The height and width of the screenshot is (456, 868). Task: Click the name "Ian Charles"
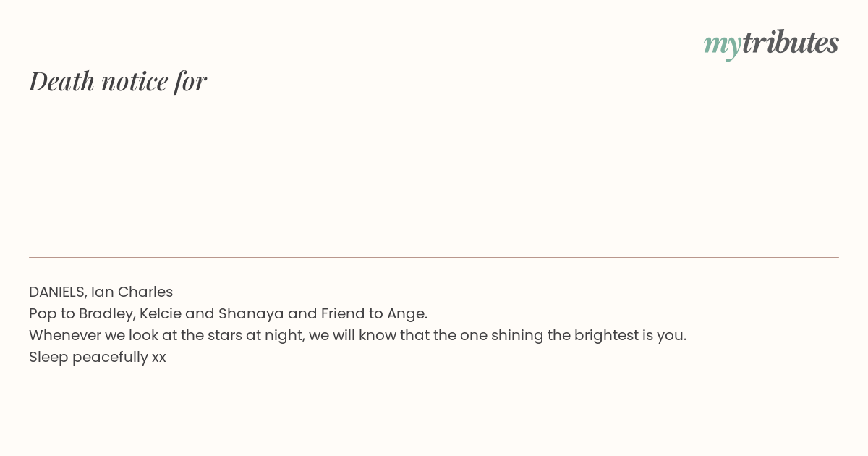[x=132, y=292]
